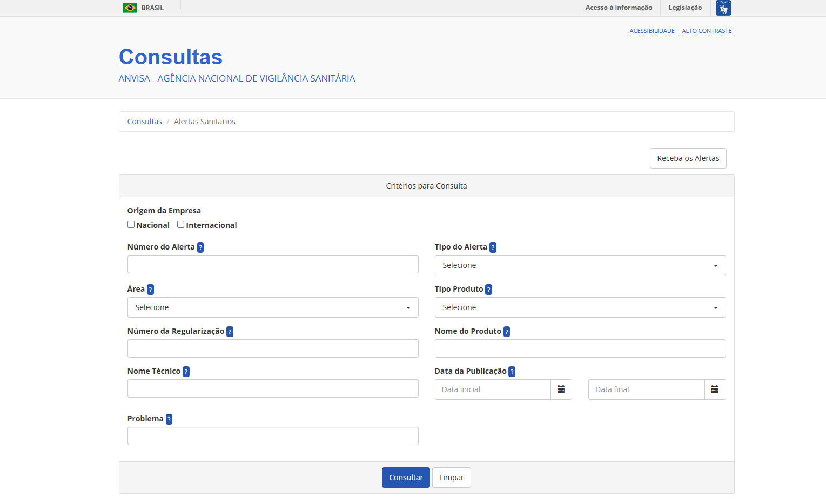Image resolution: width=826 pixels, height=504 pixels.
Task: Click help icon beside Número do Alerta
Action: pos(200,247)
